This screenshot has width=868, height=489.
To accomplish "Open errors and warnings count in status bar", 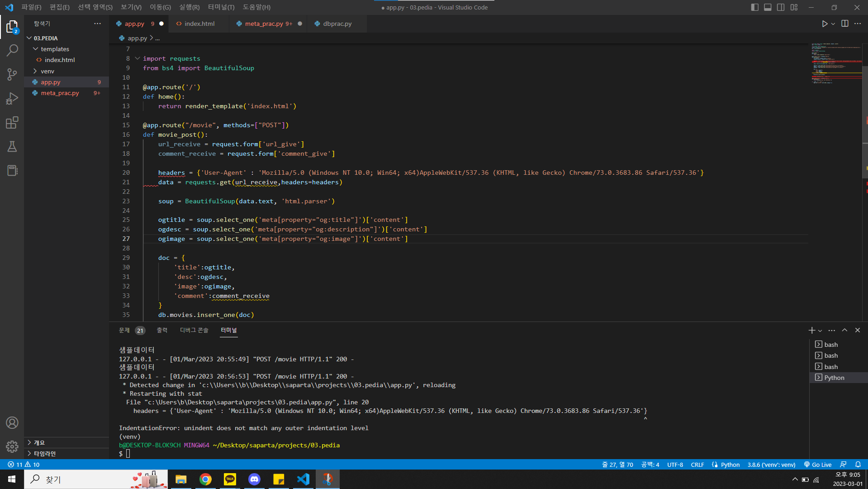I will click(x=24, y=465).
